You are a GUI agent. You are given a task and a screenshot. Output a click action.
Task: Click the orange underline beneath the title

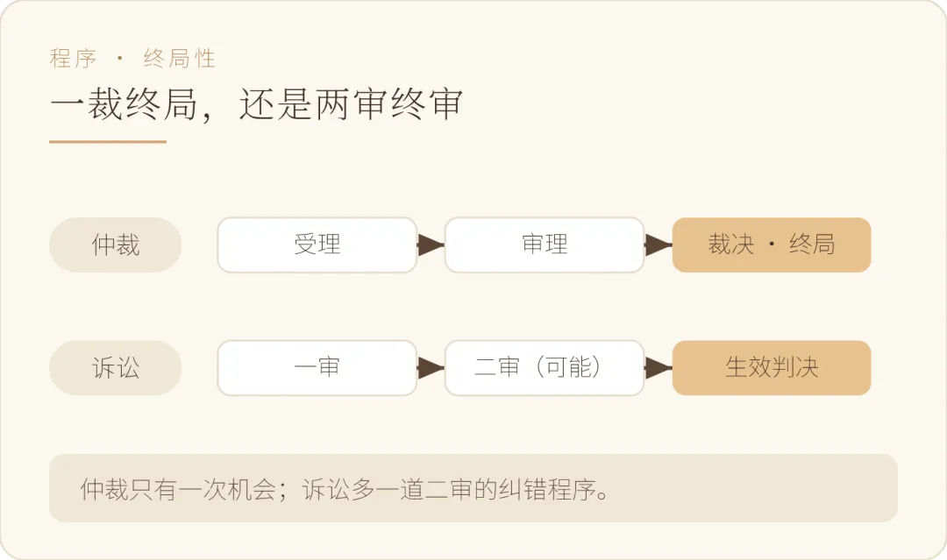click(x=108, y=142)
